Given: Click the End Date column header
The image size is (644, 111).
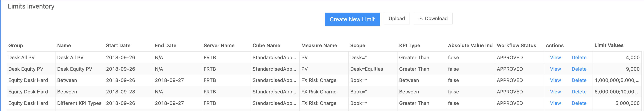Looking at the screenshot, I should pos(165,46).
